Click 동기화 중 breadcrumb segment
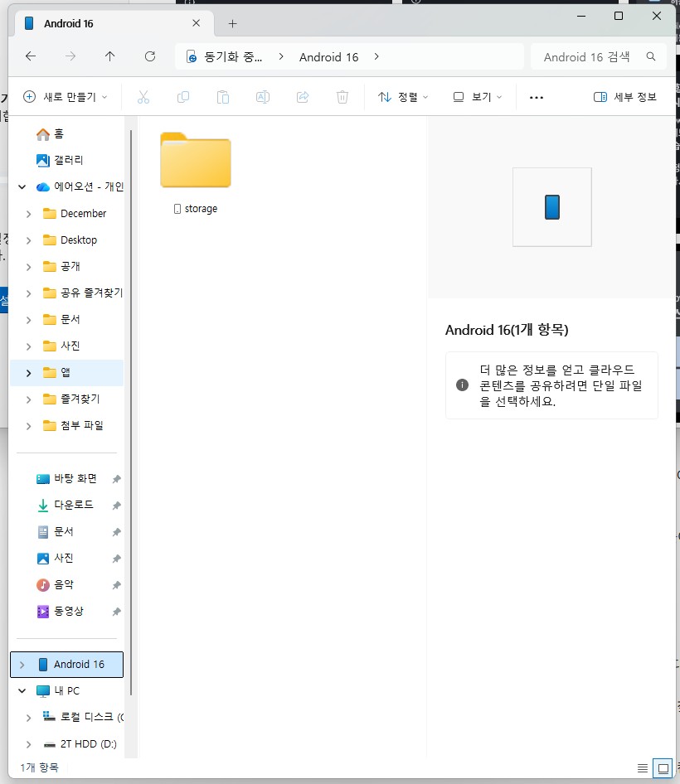Screen dimensions: 680x784 tap(233, 57)
